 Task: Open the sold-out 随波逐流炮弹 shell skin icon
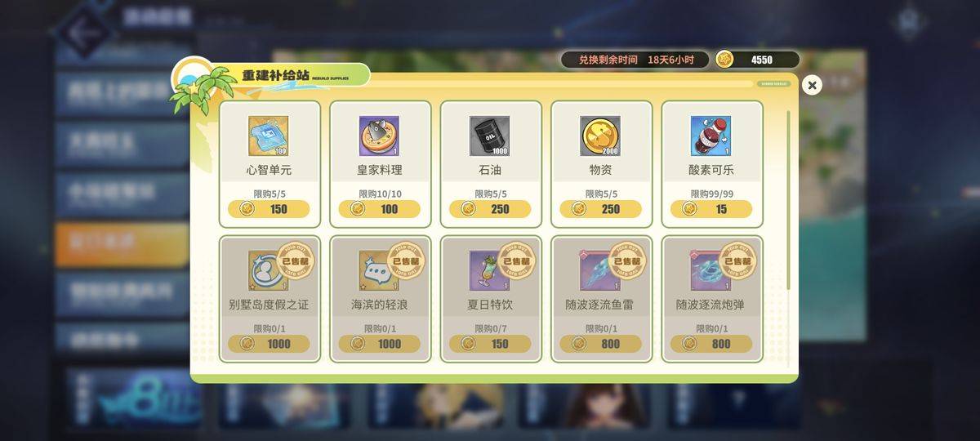710,270
